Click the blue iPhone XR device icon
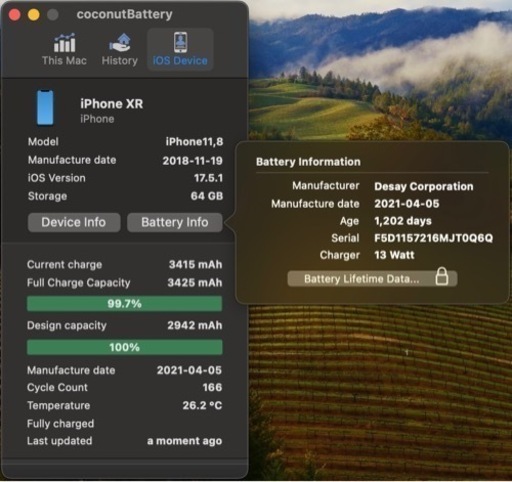 (45, 108)
